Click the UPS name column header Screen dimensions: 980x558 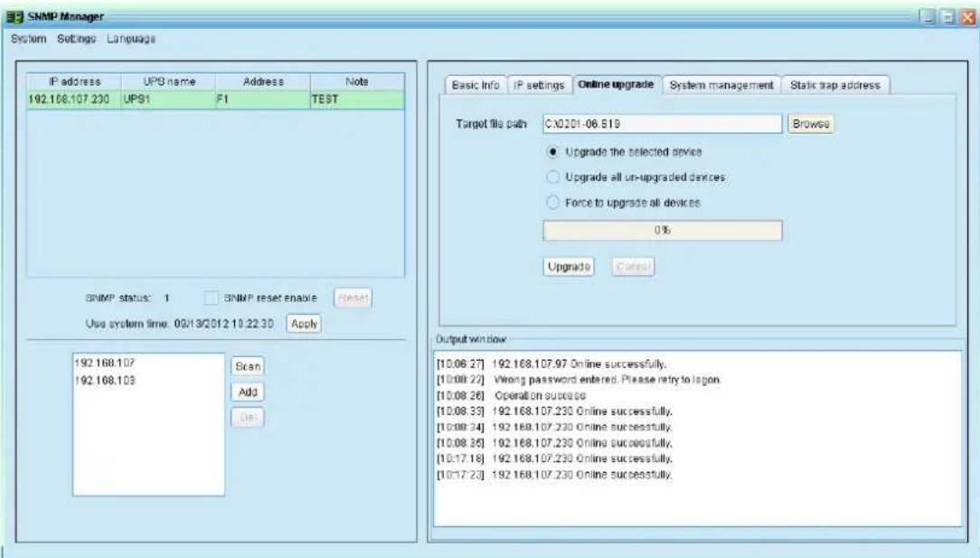169,82
